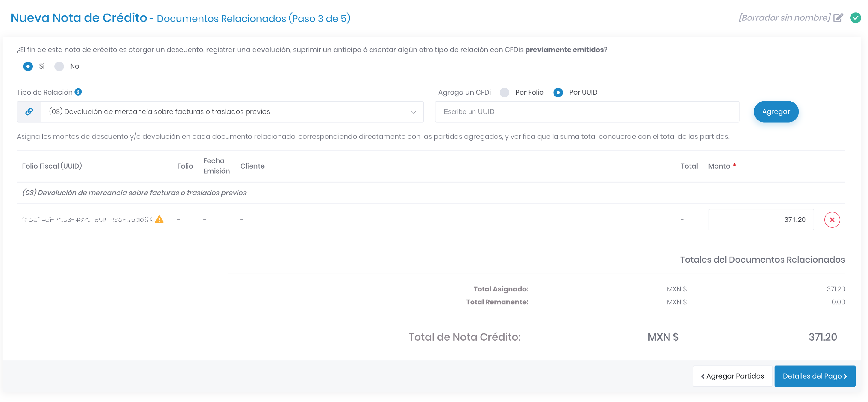Edit the draft name with pencil icon
Viewport: 868px width, 402px height.
[838, 18]
